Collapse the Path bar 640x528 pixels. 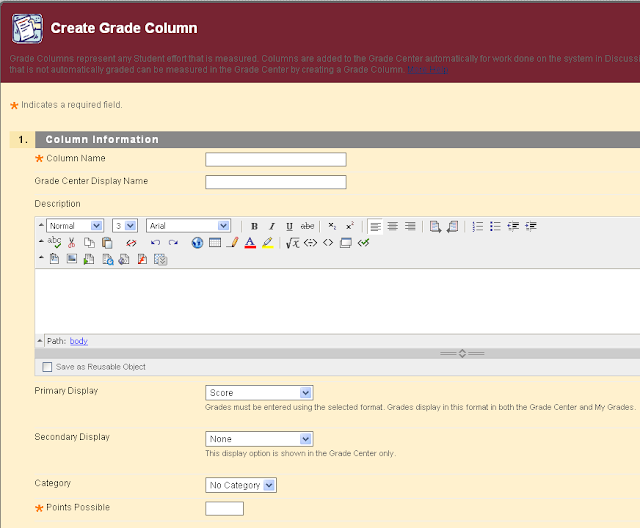(40, 340)
